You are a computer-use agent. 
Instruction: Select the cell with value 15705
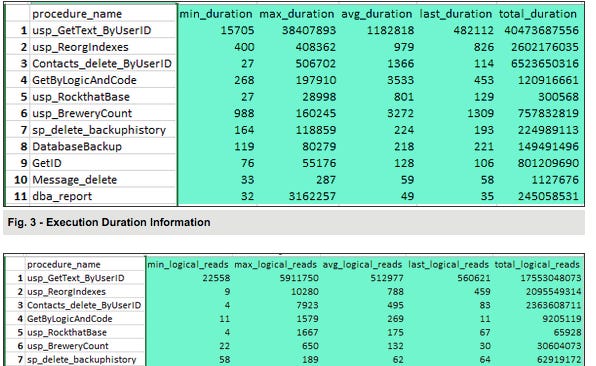[x=237, y=30]
